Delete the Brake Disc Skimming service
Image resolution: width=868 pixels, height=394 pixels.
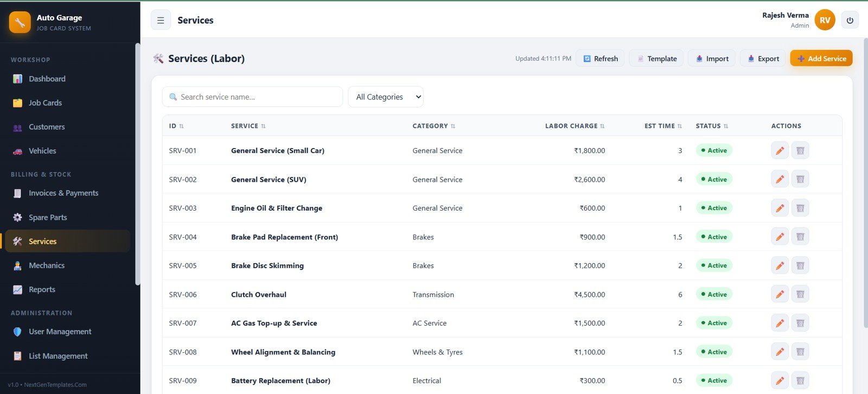800,265
